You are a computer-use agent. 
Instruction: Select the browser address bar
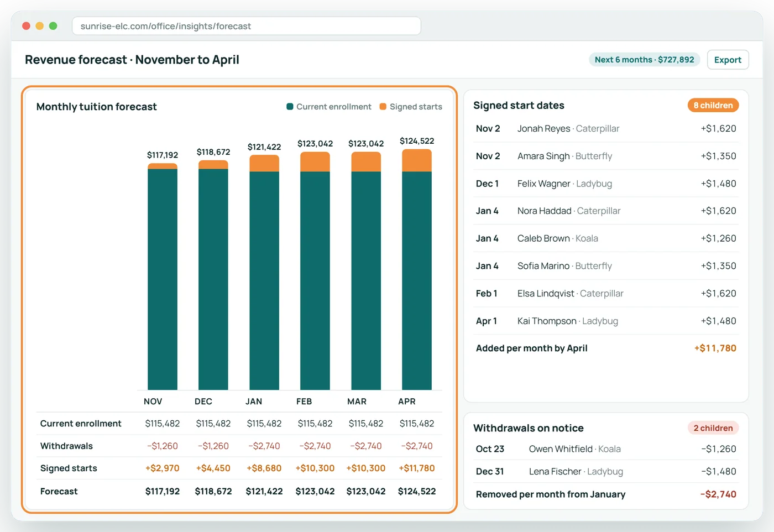(x=247, y=26)
